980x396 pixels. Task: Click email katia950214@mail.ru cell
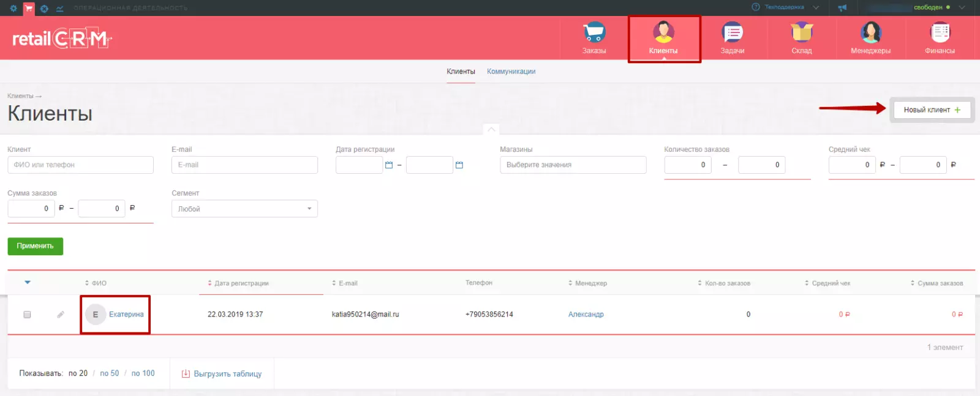[365, 315]
